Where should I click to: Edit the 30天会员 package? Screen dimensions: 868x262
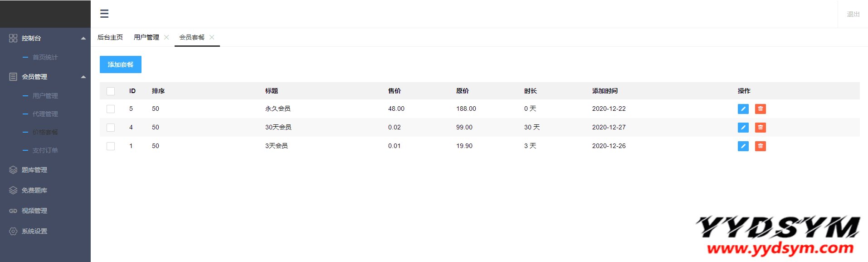pos(743,128)
